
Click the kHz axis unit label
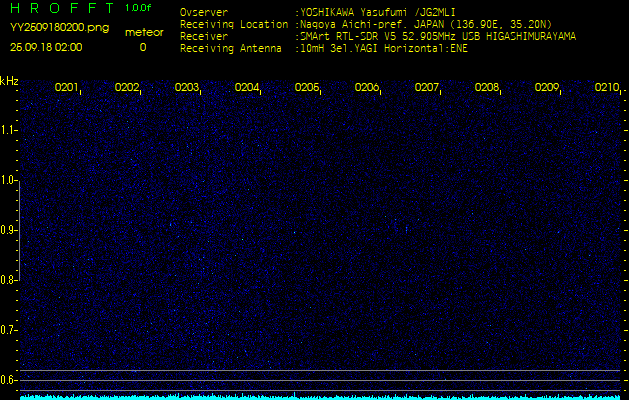[9, 81]
